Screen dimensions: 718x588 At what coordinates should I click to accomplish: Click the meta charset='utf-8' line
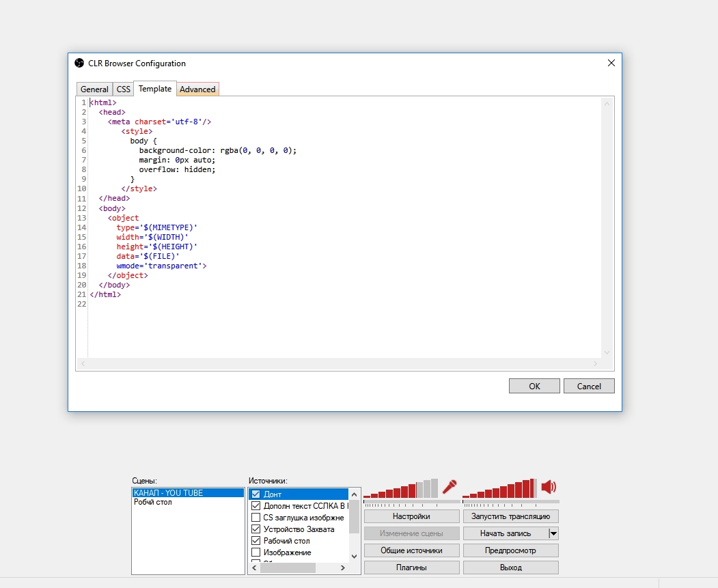[159, 122]
